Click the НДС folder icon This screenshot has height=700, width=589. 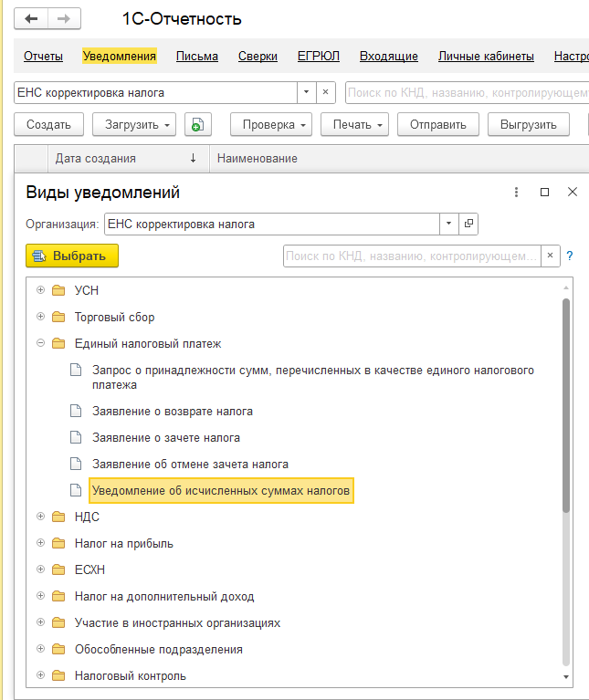pyautogui.click(x=58, y=517)
